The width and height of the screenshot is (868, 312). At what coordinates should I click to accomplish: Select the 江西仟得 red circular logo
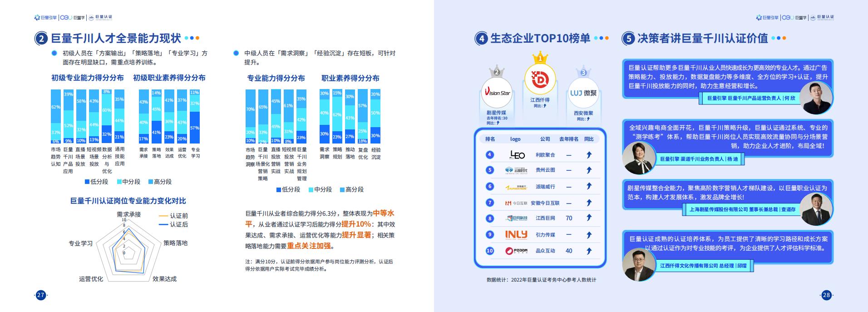coord(540,80)
